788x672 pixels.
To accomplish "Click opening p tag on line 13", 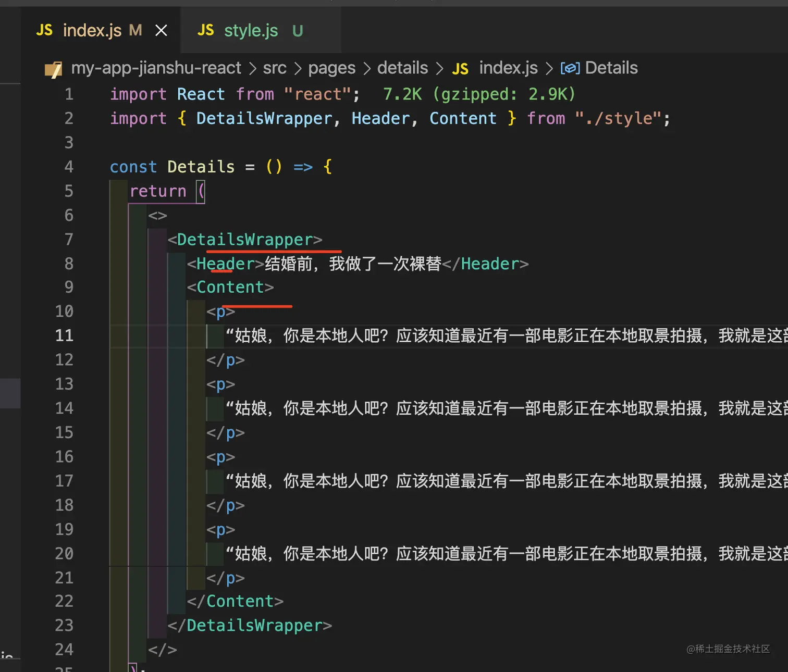I will [220, 384].
